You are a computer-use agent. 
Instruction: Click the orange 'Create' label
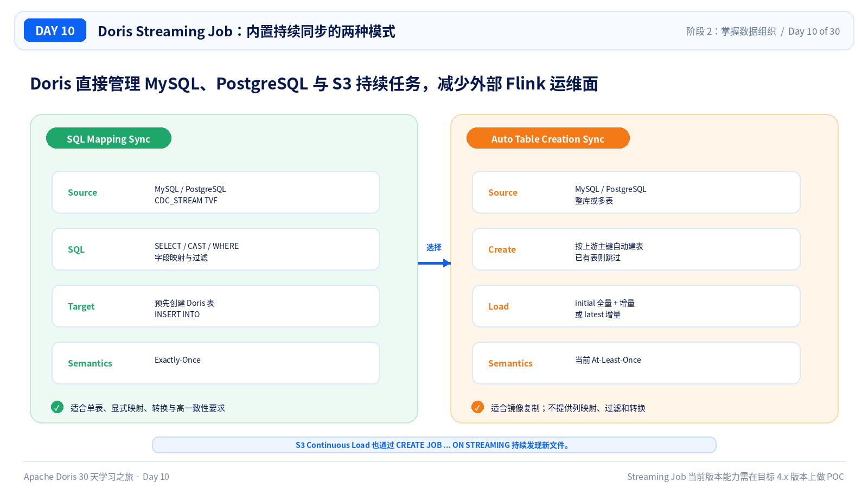point(502,249)
